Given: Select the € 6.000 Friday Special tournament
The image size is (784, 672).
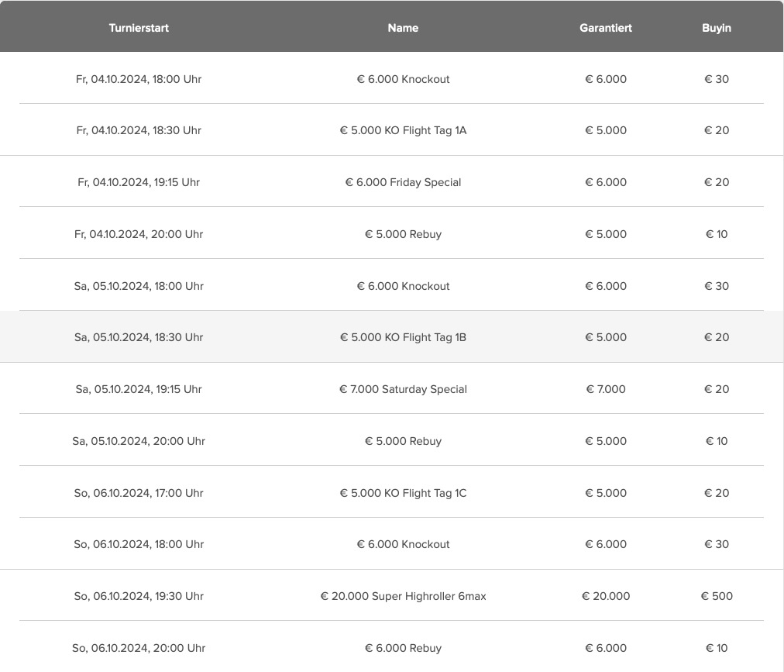Looking at the screenshot, I should (x=403, y=182).
